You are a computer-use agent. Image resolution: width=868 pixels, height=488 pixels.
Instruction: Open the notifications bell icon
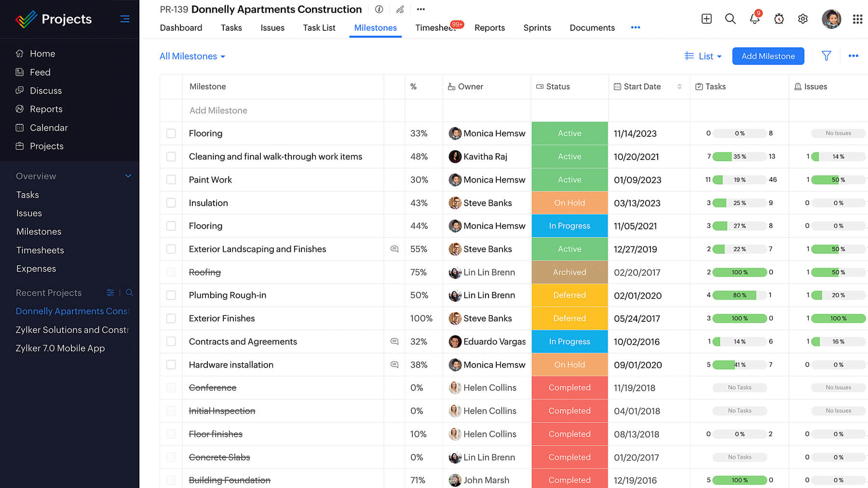754,19
